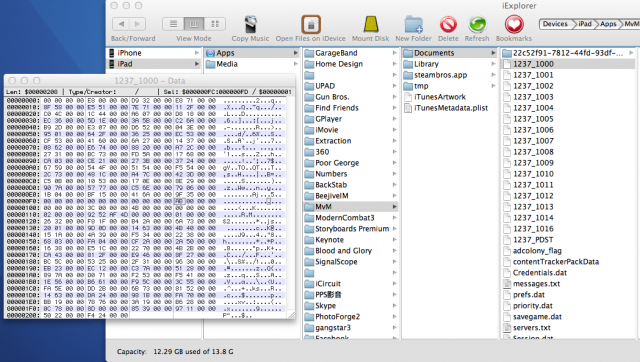
Task: Create a new folder with New Folder icon
Action: pyautogui.click(x=413, y=24)
